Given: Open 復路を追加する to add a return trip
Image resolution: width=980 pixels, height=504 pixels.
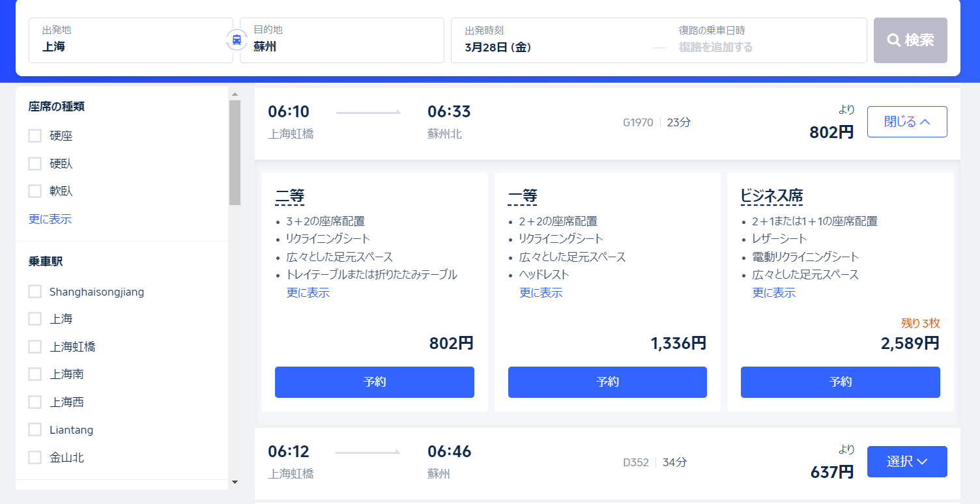Looking at the screenshot, I should click(714, 47).
